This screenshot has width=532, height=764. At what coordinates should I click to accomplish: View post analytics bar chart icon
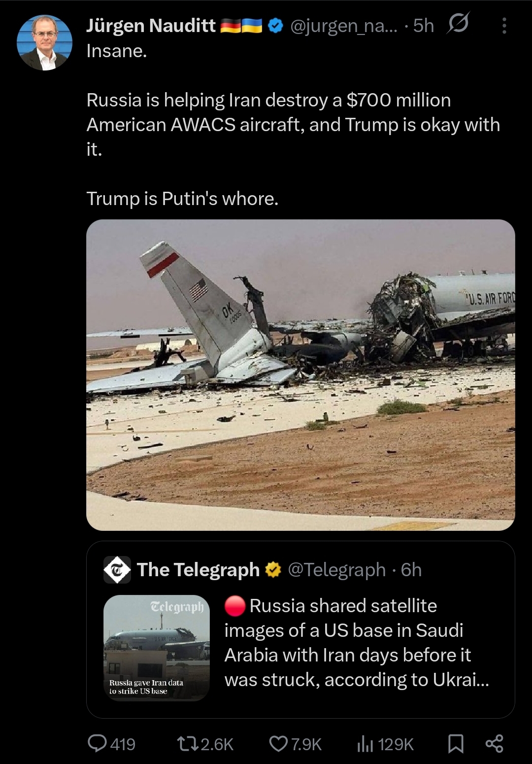coord(365,743)
